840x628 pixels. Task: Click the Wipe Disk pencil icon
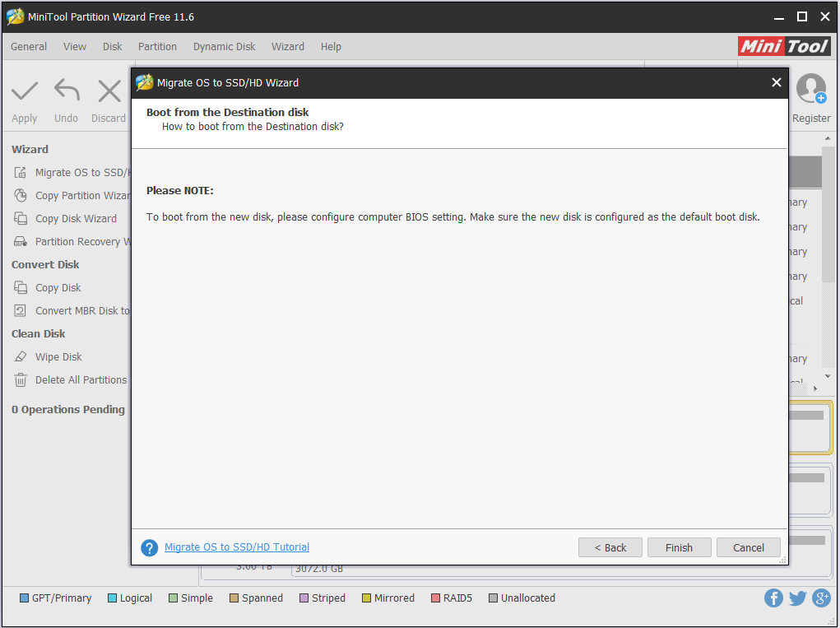point(18,356)
